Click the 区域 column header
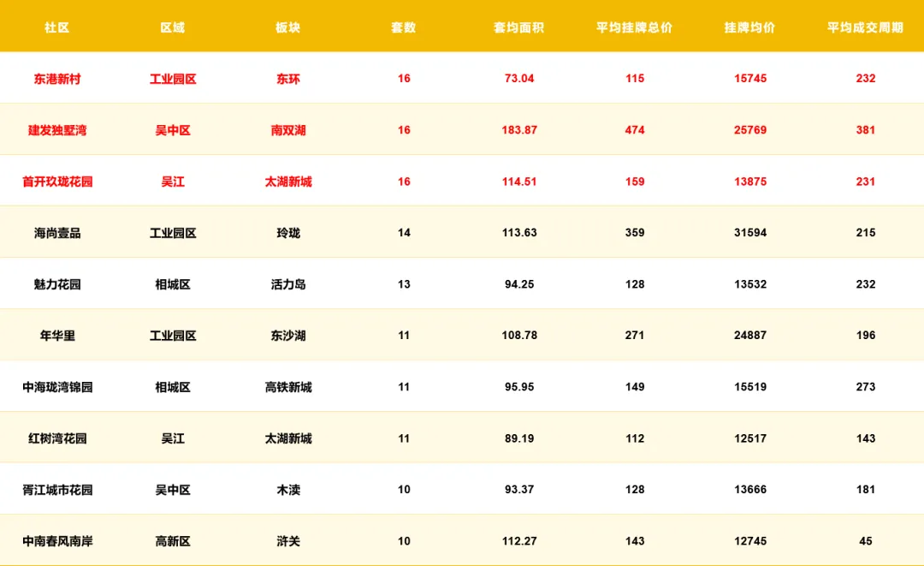The width and height of the screenshot is (924, 566). [x=173, y=27]
